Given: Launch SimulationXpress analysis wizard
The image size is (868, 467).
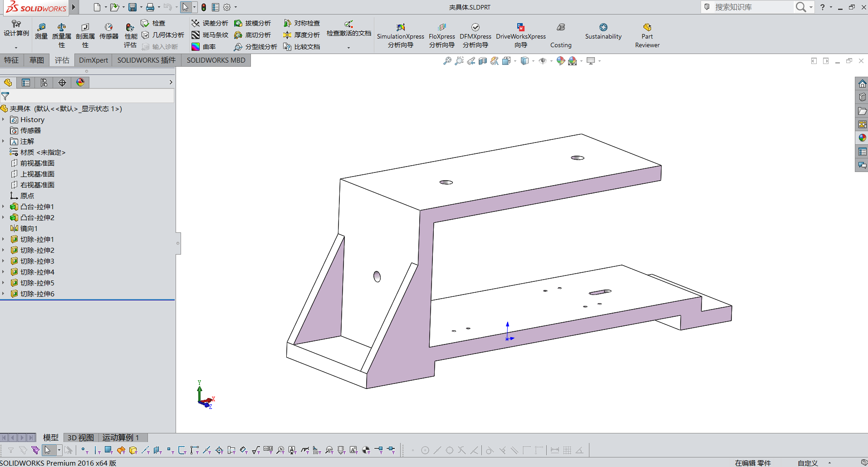Looking at the screenshot, I should click(x=400, y=35).
